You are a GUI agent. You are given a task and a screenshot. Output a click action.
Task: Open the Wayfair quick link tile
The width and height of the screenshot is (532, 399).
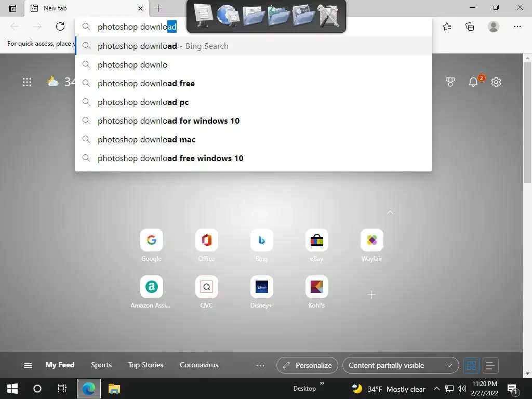[x=372, y=240]
